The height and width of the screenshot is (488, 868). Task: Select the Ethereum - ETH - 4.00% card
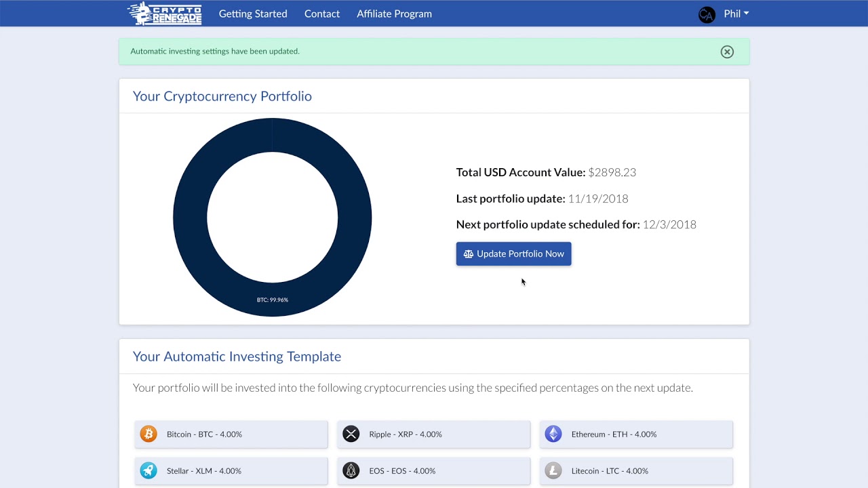[636, 434]
